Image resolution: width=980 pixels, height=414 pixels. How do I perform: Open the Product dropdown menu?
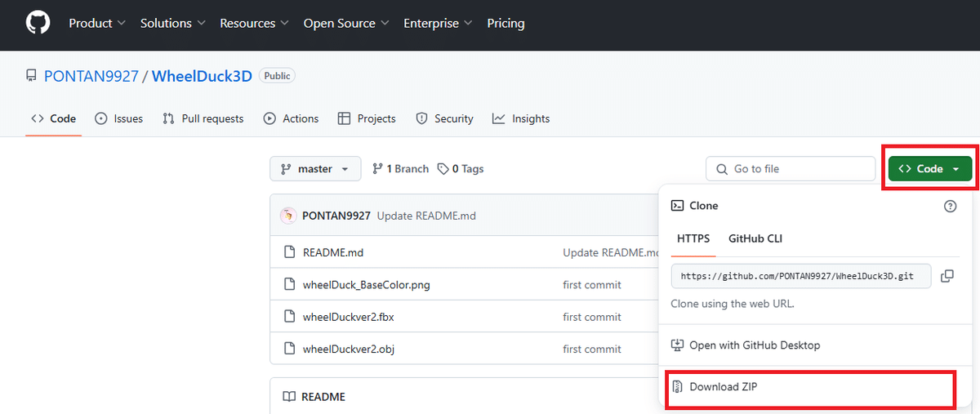click(97, 23)
